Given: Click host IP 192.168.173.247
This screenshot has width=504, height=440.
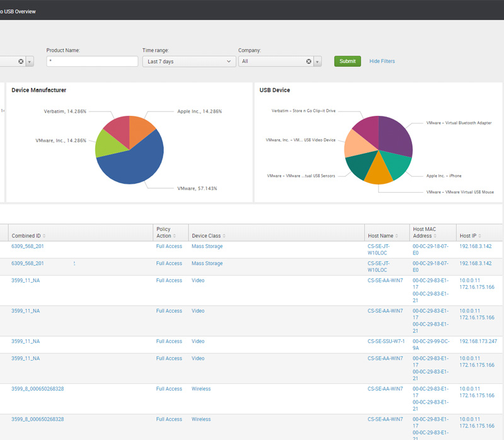Looking at the screenshot, I should 478,341.
